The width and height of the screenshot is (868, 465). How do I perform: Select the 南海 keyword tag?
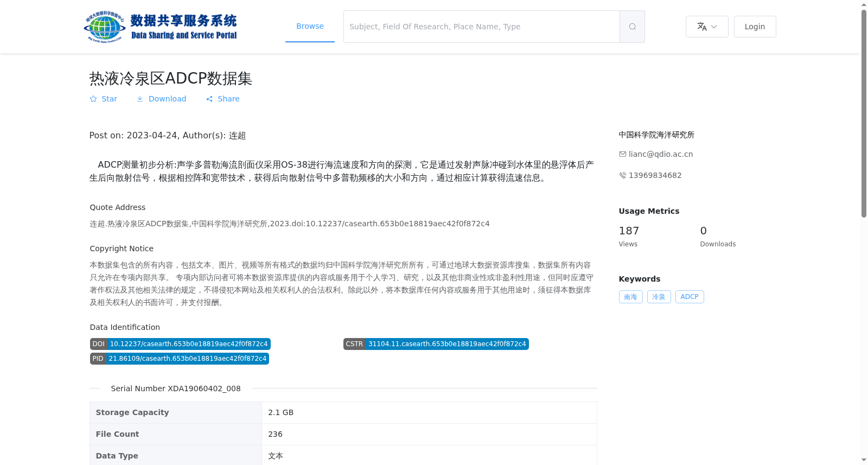click(x=631, y=297)
